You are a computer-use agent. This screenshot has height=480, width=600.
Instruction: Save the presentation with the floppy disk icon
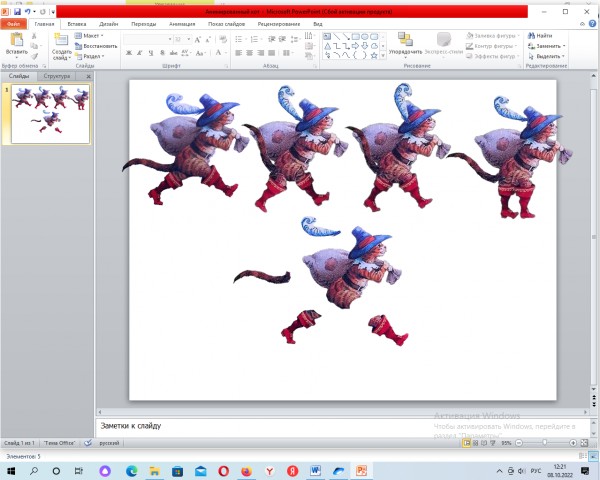(x=17, y=12)
